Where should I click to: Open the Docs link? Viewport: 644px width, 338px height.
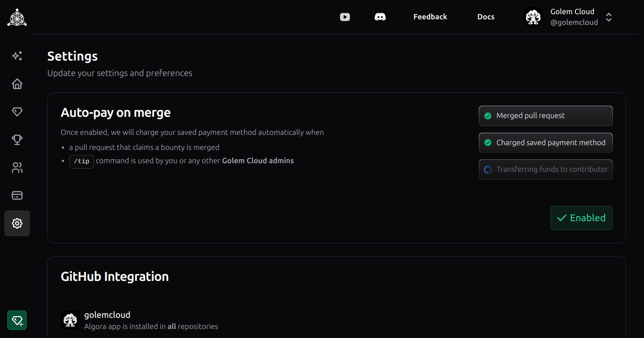tap(486, 17)
